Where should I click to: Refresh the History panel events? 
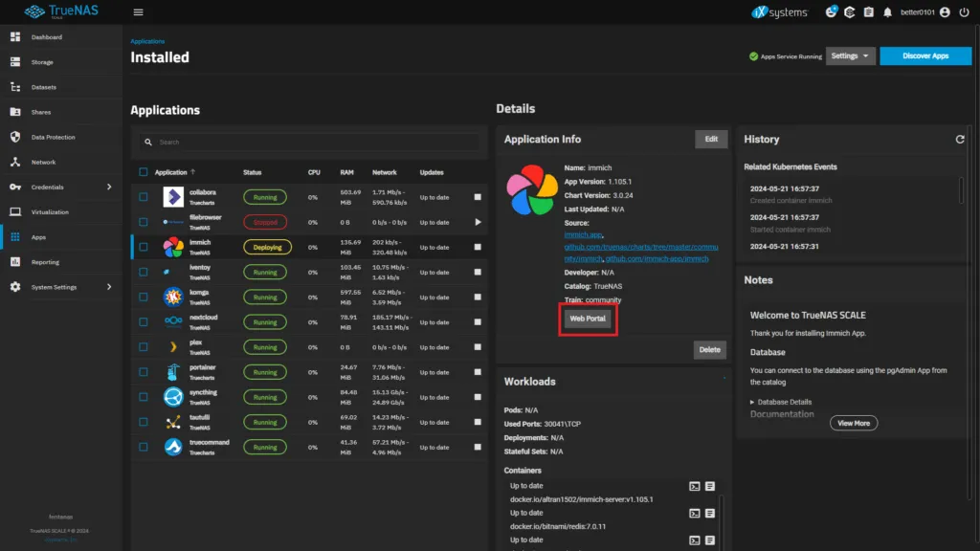pos(960,140)
